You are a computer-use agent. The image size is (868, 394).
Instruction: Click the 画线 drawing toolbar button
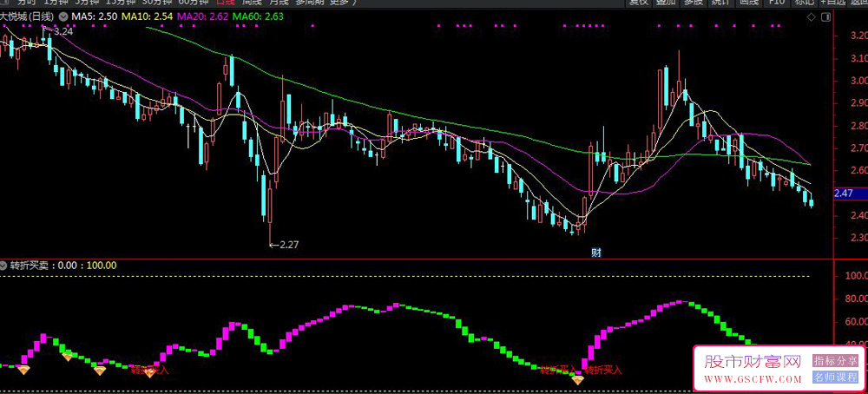(x=748, y=3)
